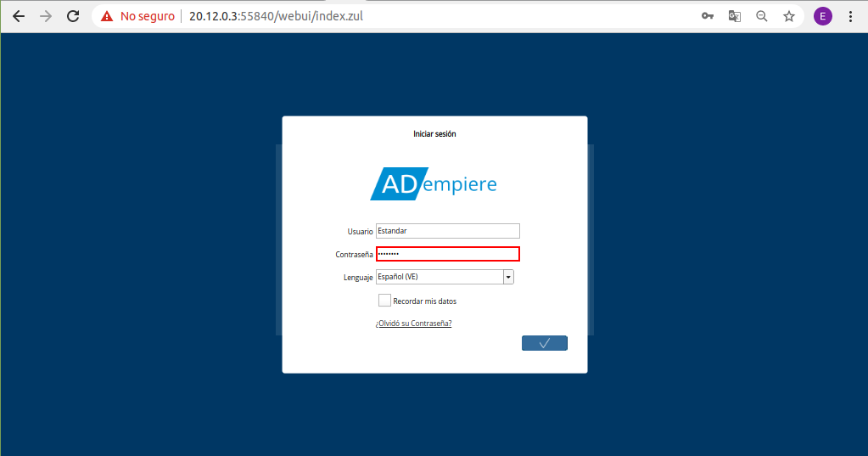Enable the 'Recordar mis datos' checkbox
This screenshot has height=456, width=868.
[x=384, y=301]
